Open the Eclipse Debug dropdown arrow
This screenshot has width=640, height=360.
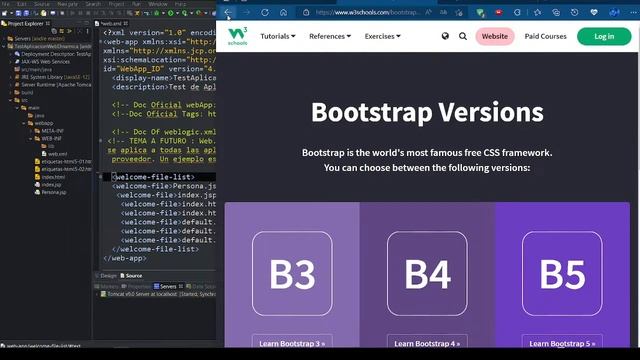pos(163,13)
